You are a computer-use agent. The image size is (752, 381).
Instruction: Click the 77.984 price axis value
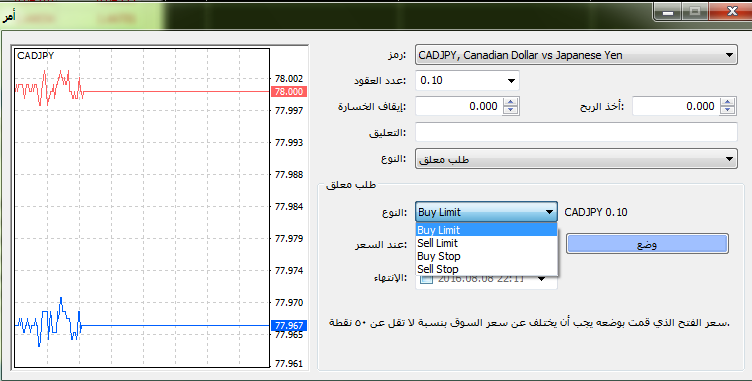pyautogui.click(x=289, y=206)
